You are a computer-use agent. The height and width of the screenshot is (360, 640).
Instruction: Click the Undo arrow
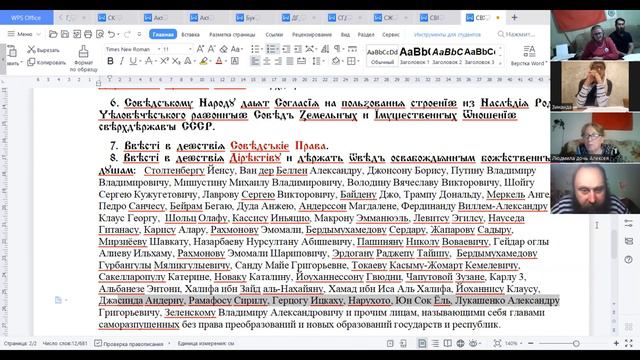111,34
